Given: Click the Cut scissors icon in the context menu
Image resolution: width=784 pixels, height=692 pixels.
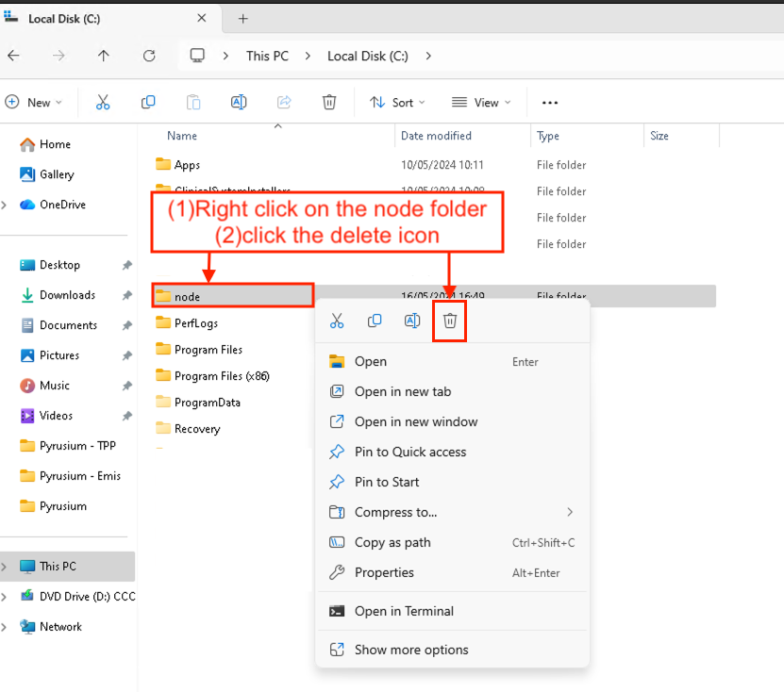Looking at the screenshot, I should 337,321.
